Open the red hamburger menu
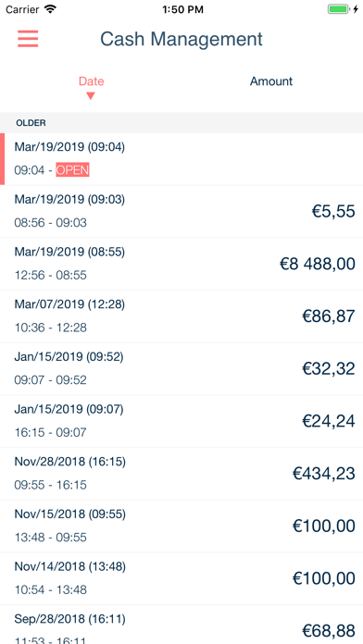 [28, 39]
